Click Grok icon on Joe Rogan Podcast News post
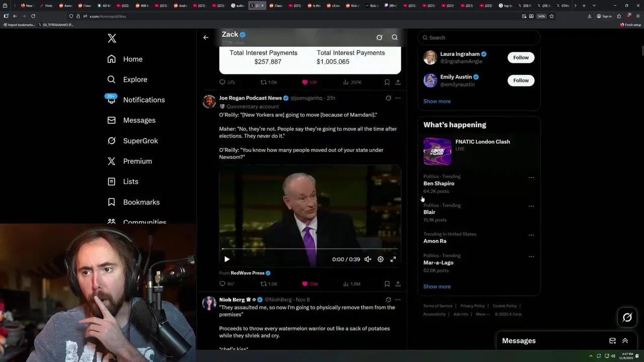Image resolution: width=644 pixels, height=362 pixels. coord(388,98)
